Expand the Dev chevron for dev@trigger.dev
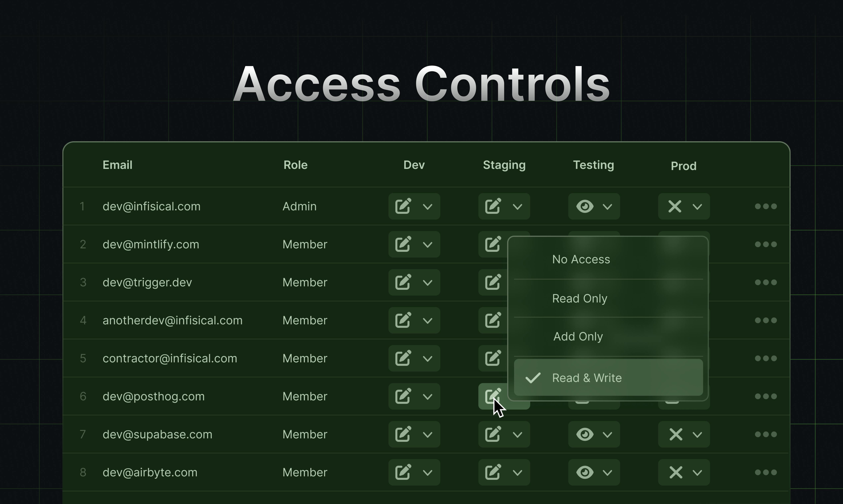Screen dimensions: 843x504 coord(428,283)
